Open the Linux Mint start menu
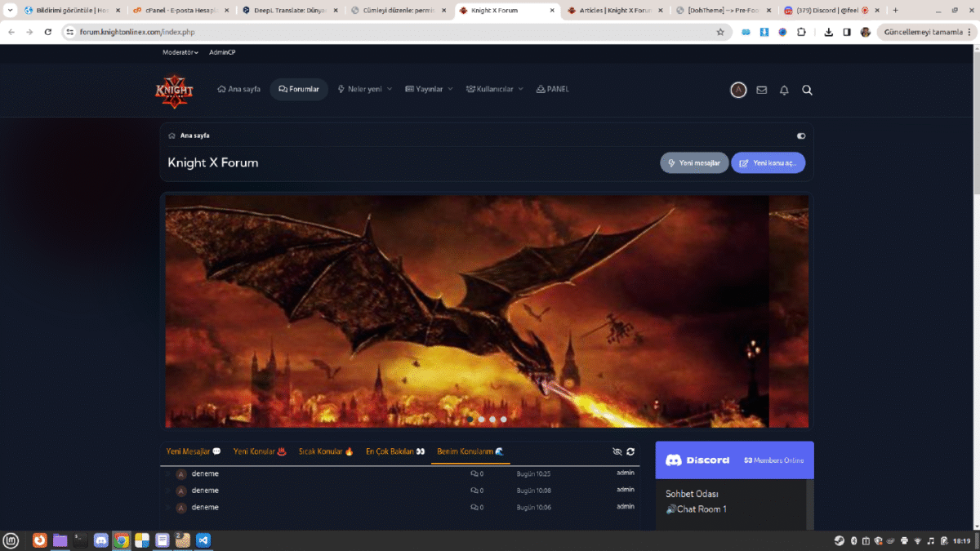 click(11, 540)
